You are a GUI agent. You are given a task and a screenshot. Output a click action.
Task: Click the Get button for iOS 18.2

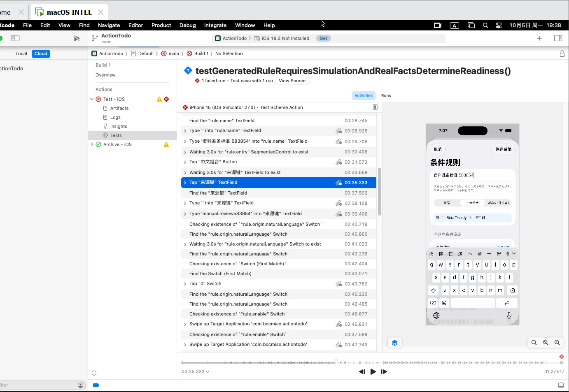[324, 38]
